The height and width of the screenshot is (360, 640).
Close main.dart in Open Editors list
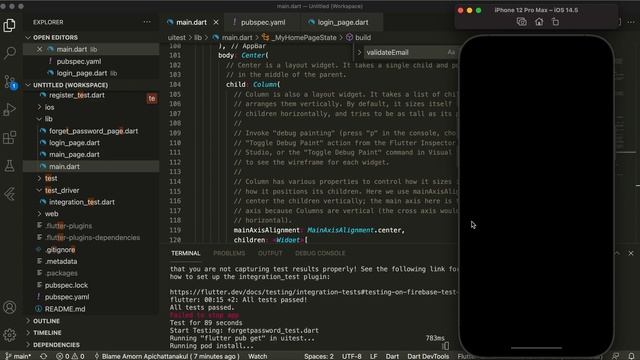click(39, 49)
